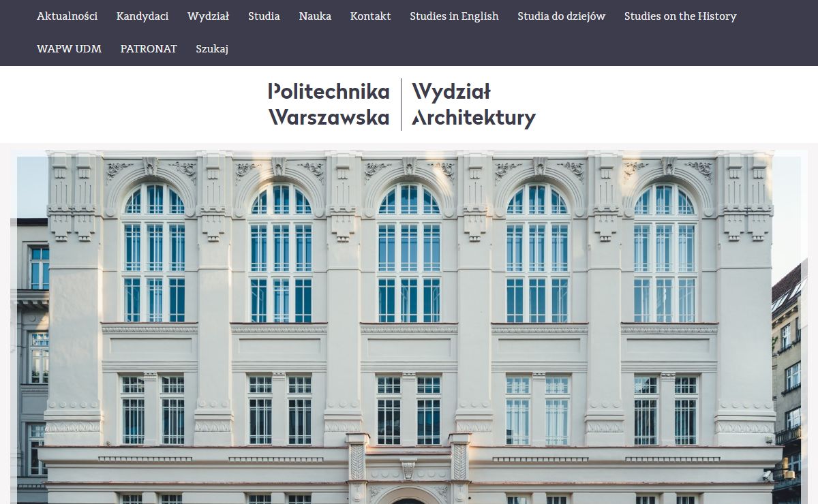Select Studia do dziejów link
Screen dimensions: 818x504
(561, 16)
